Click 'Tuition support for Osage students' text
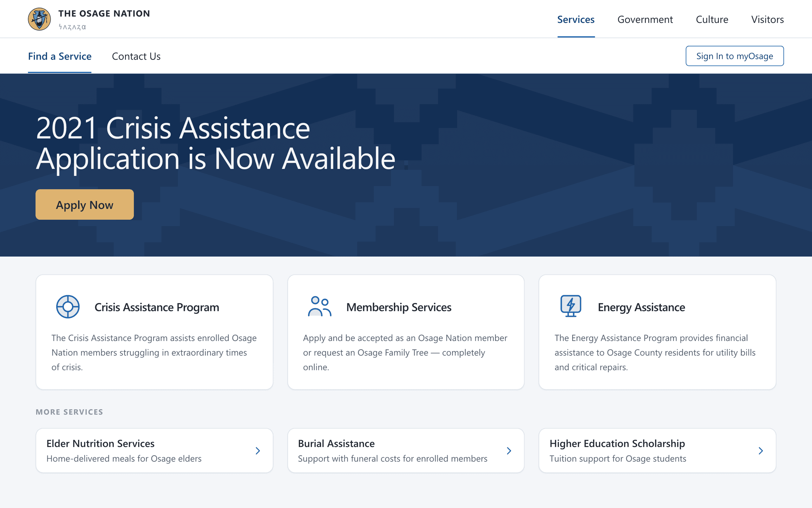 pos(618,458)
